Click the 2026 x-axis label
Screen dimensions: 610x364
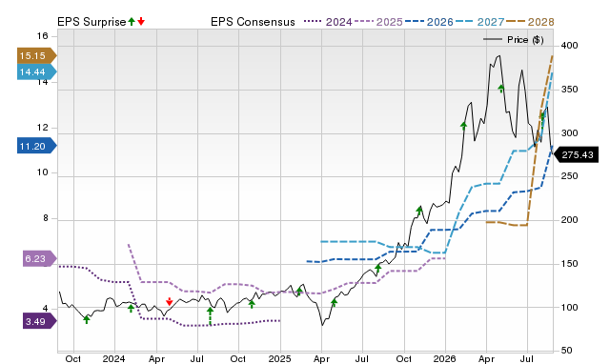445,358
